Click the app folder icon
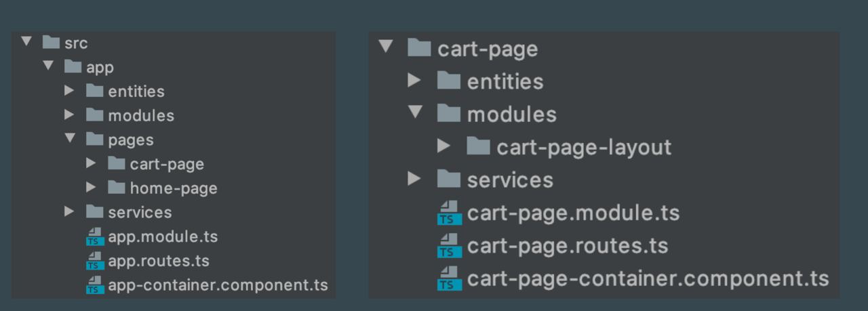Screen dimensions: 868x311 (x=73, y=67)
